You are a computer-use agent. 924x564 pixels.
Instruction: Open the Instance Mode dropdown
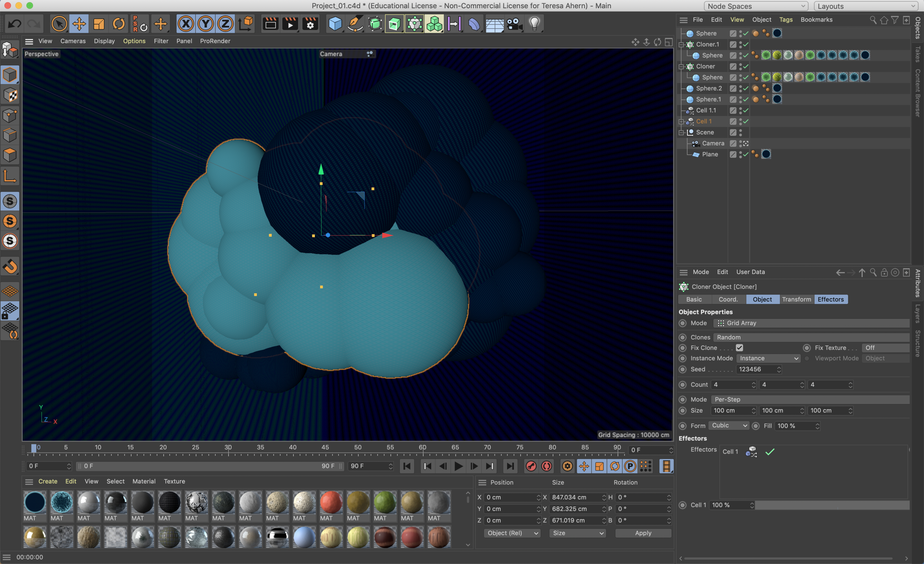click(x=768, y=358)
